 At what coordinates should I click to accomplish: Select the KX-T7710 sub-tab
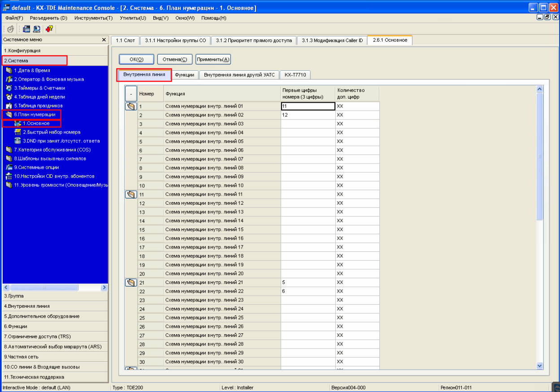295,75
